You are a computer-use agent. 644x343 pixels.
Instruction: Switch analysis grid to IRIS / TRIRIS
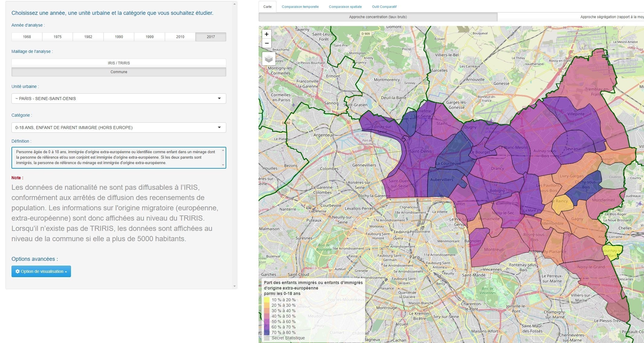pos(119,63)
